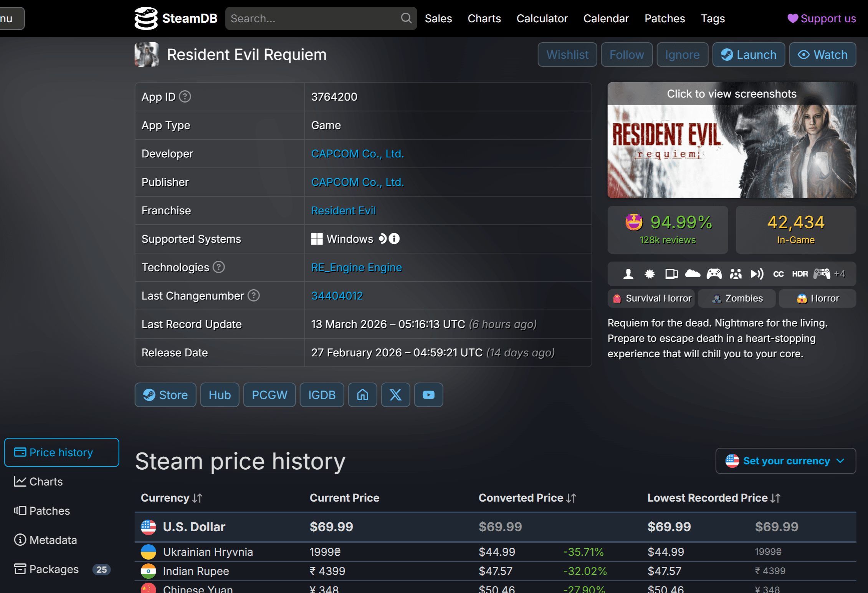Click the achievements starburst feature icon
Image resolution: width=868 pixels, height=593 pixels.
click(650, 274)
